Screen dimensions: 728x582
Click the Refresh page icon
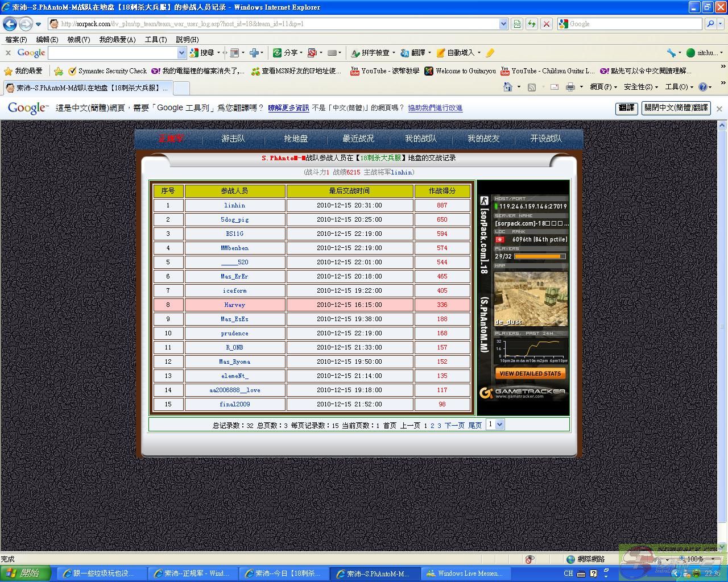(532, 24)
